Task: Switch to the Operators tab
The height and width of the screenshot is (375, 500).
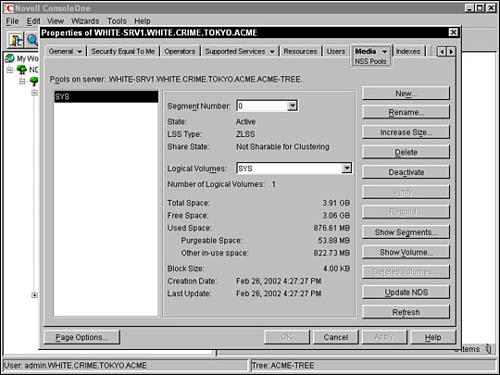Action: click(180, 51)
